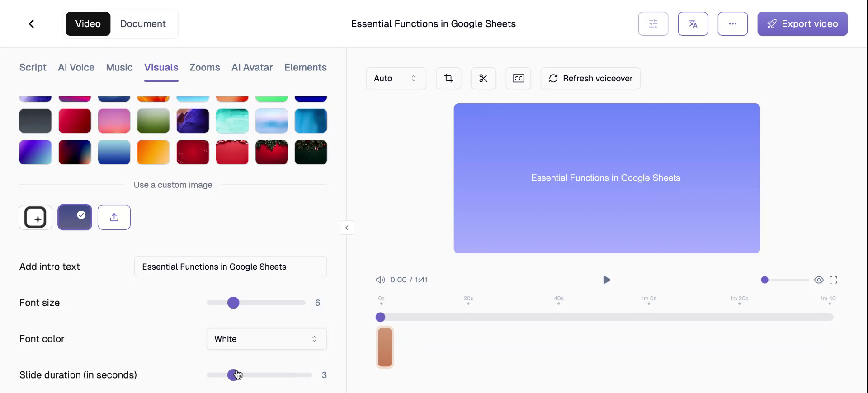The width and height of the screenshot is (868, 393).
Task: Open the Font color White dropdown
Action: pos(266,339)
